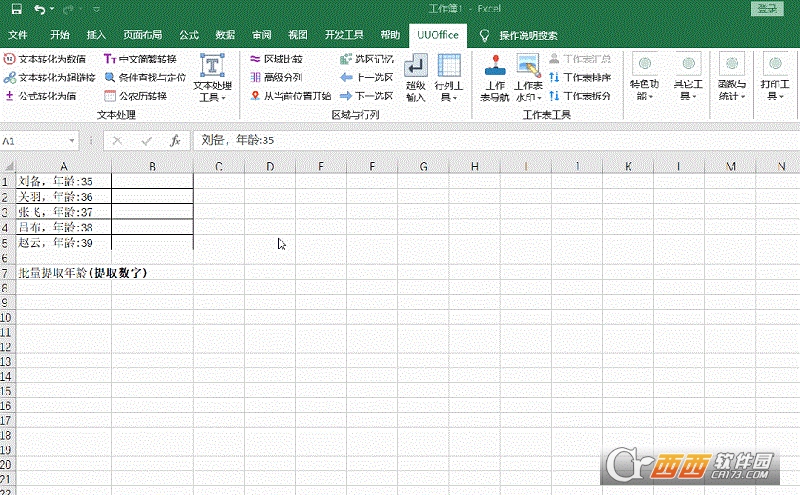Click 工作表汇总 (worksheet summary)
This screenshot has height=495, width=800.
(580, 59)
